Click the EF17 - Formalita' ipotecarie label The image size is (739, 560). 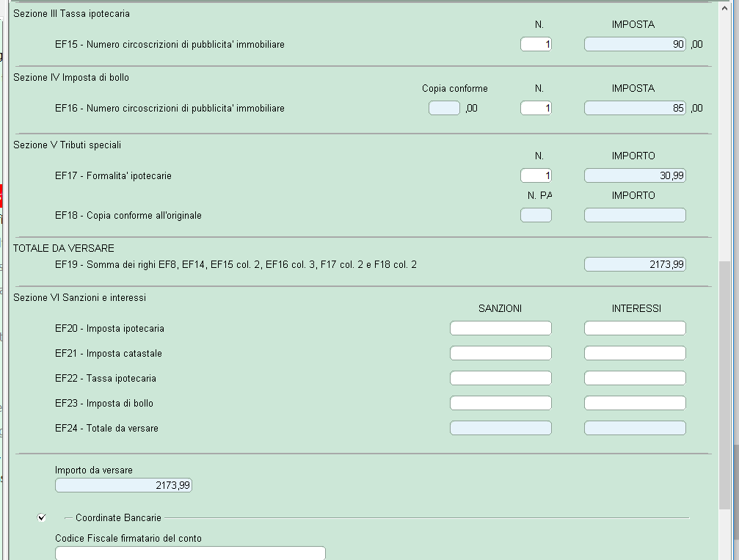coord(113,176)
